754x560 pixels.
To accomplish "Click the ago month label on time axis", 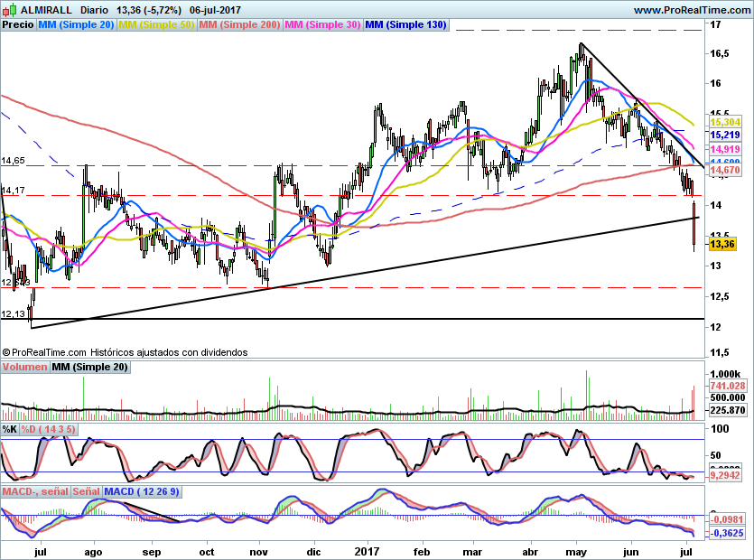I will point(93,552).
